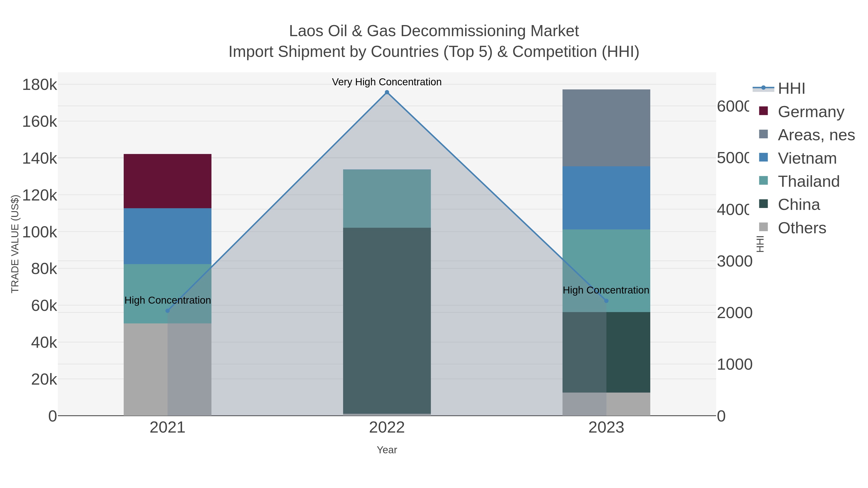Click the Areas, nes segment in the 2023 bar
Viewport: 868px width, 488px height.
point(606,128)
